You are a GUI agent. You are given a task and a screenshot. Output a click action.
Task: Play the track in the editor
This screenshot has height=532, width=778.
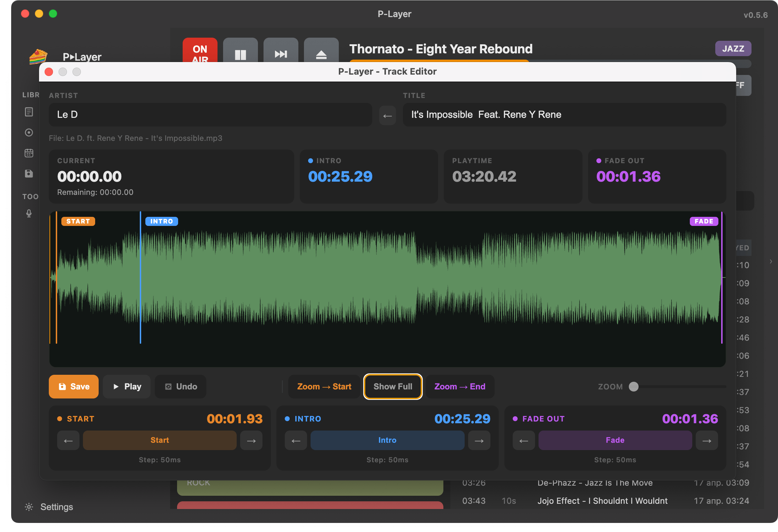pyautogui.click(x=127, y=387)
